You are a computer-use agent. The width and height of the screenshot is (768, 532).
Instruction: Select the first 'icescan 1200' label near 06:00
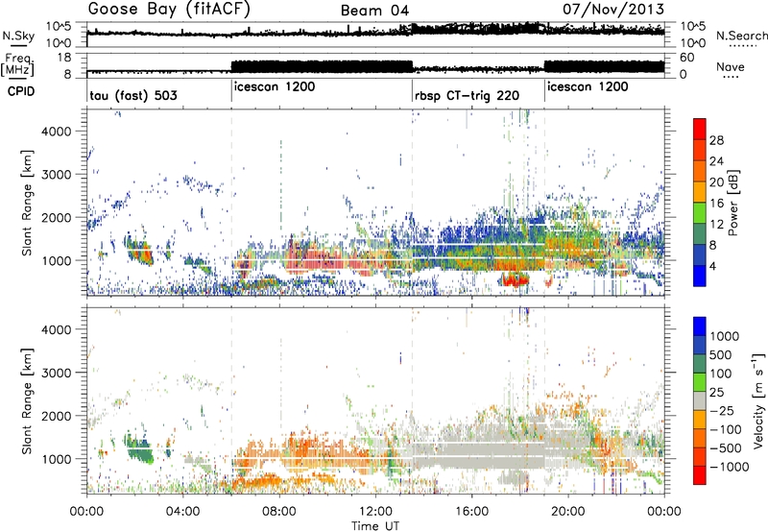pyautogui.click(x=275, y=86)
